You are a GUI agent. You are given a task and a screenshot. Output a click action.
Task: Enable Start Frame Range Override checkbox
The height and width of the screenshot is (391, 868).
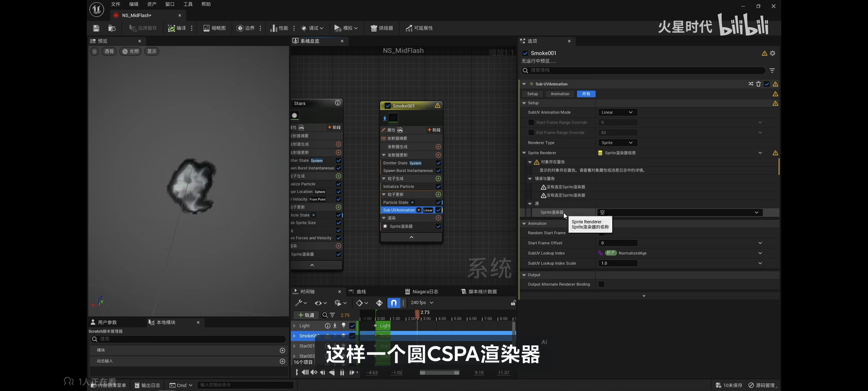coord(531,122)
